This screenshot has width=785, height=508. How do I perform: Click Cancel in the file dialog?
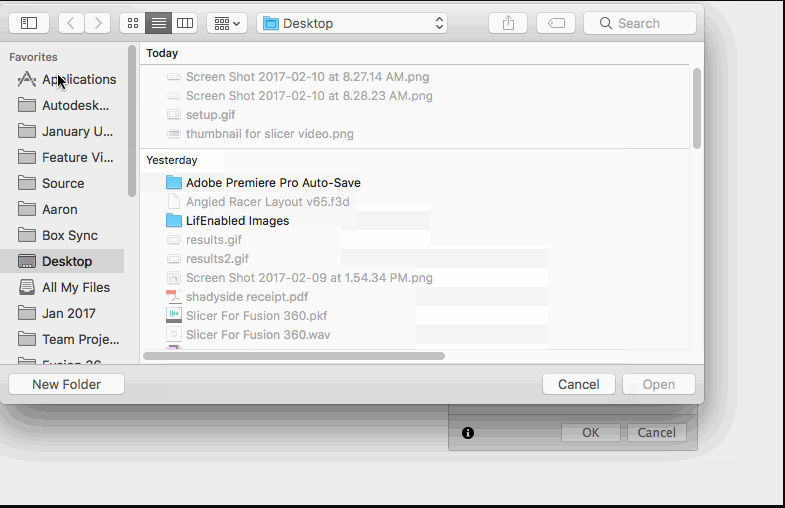click(579, 384)
